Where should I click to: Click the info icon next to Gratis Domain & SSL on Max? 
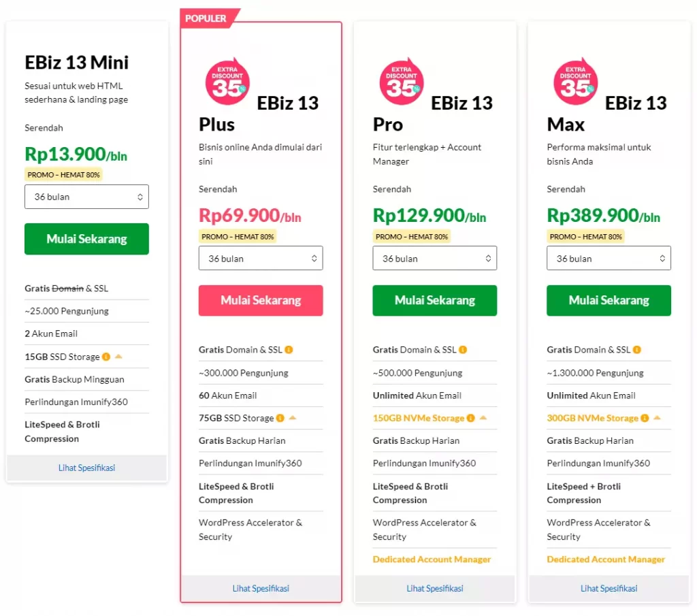click(636, 349)
